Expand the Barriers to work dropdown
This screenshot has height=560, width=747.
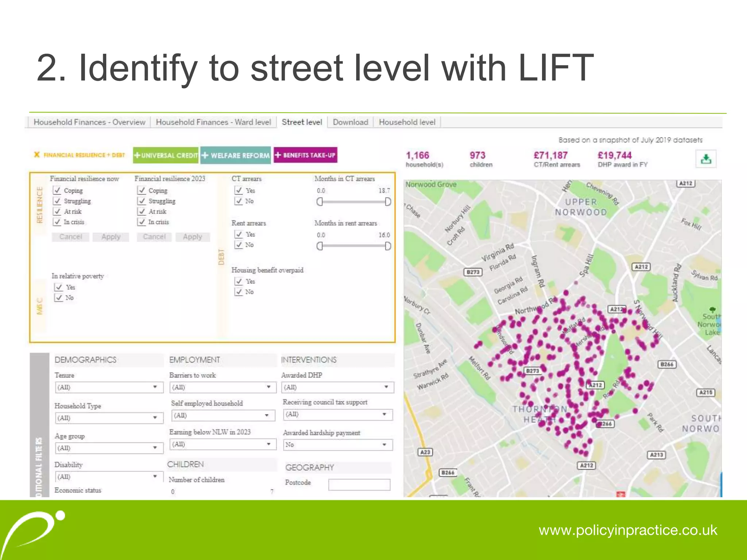[223, 387]
